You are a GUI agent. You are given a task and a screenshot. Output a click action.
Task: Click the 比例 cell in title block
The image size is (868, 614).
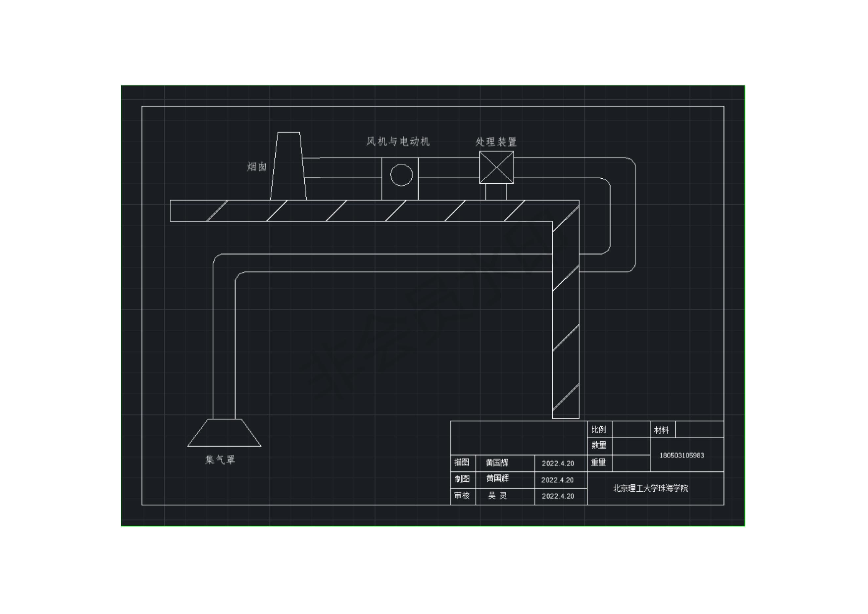599,430
